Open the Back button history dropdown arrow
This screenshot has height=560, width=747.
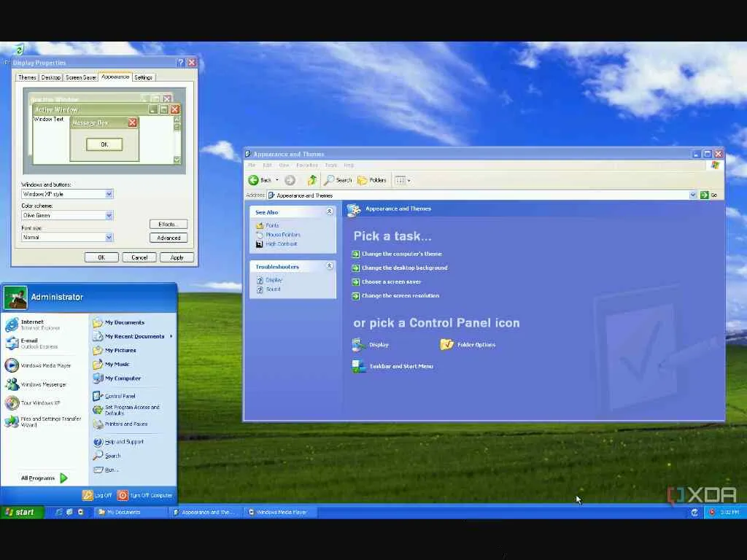(x=276, y=180)
